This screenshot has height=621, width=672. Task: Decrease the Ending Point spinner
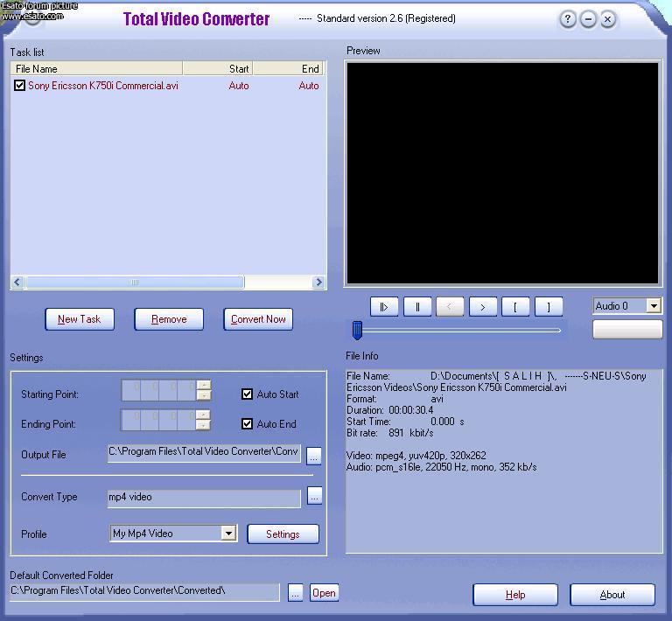[203, 425]
